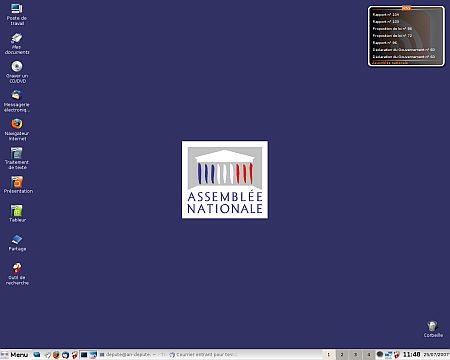Launch Thunderbird mail from the taskbar launcher

tap(66, 355)
